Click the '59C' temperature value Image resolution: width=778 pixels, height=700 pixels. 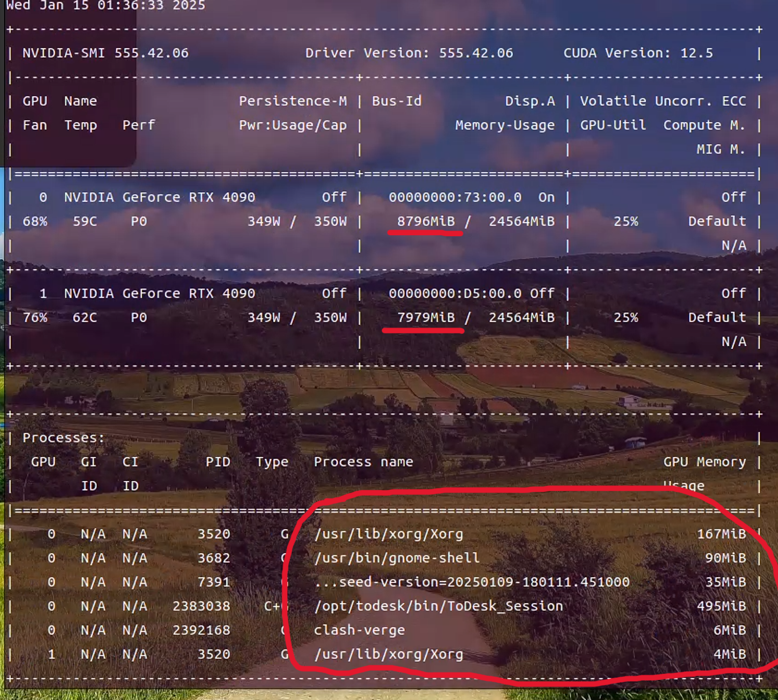(85, 221)
